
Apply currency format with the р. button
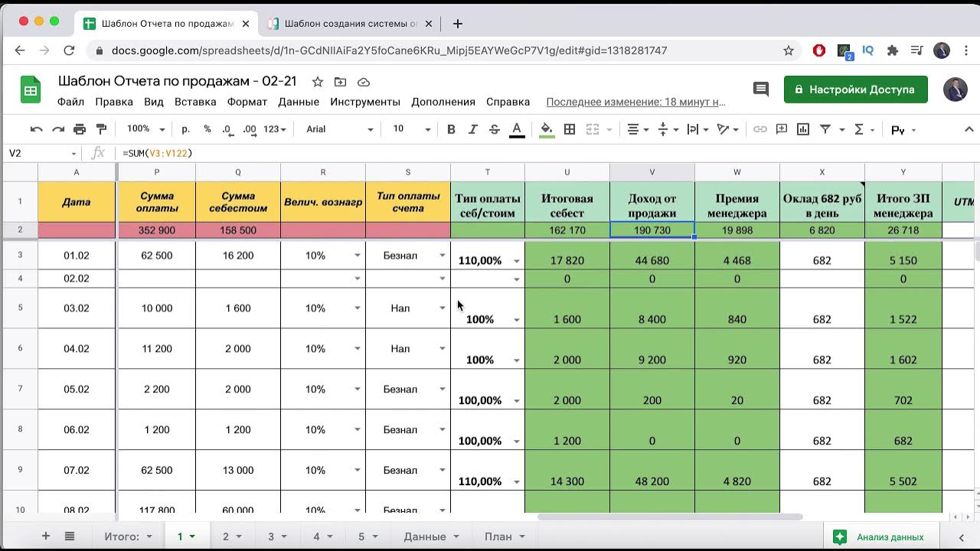click(x=185, y=129)
